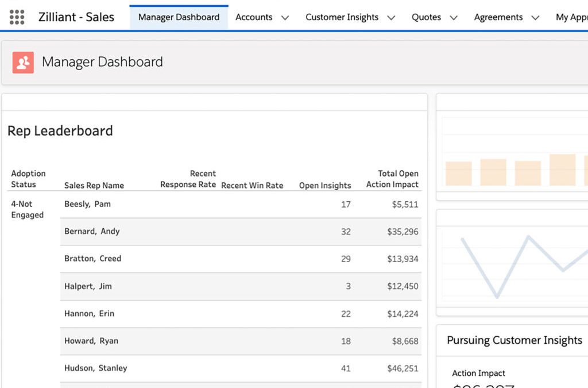Click open insights value 29

(x=346, y=259)
